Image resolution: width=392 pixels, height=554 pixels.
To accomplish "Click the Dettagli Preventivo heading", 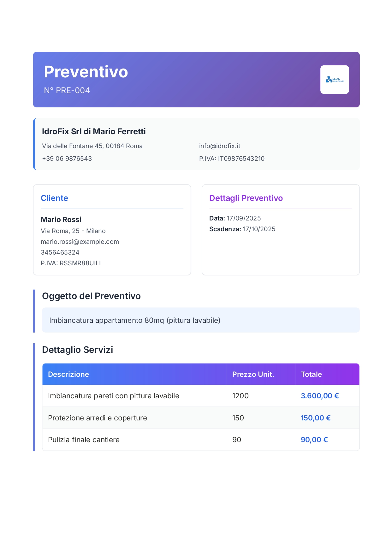I will (x=246, y=198).
